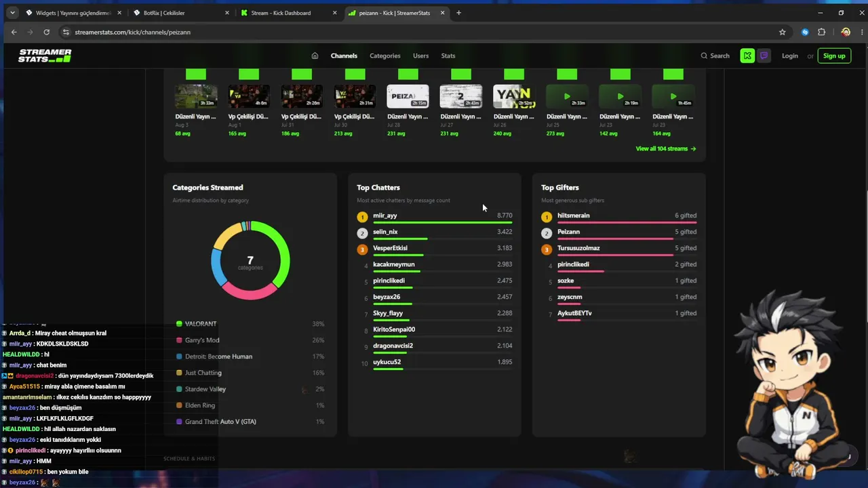Open the 2h 19m Jul 23 stream thumbnail
The width and height of the screenshot is (868, 488).
tap(620, 96)
